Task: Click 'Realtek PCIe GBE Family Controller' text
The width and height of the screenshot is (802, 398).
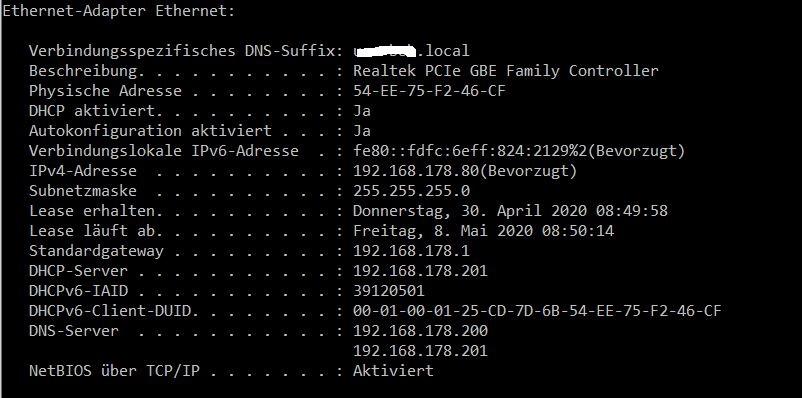Action: click(x=505, y=71)
